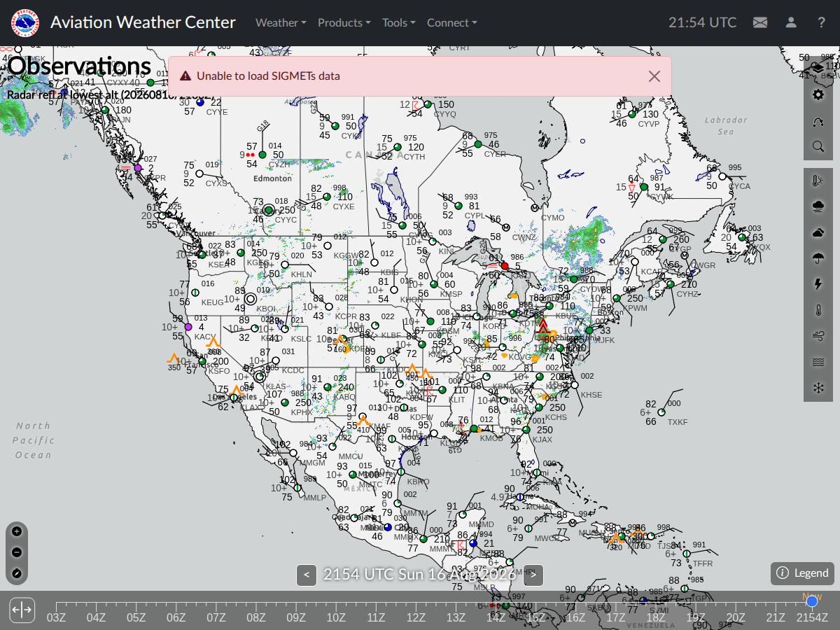Click the KHSE station label
840x630 pixels.
tap(591, 395)
